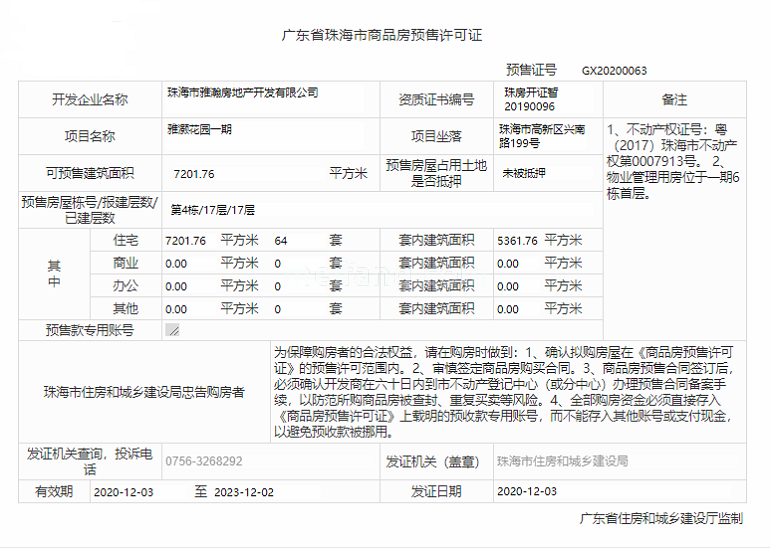This screenshot has height=549, width=770.
Task: Click the project location field 珠海市高新区兴南路199号
Action: (540, 136)
